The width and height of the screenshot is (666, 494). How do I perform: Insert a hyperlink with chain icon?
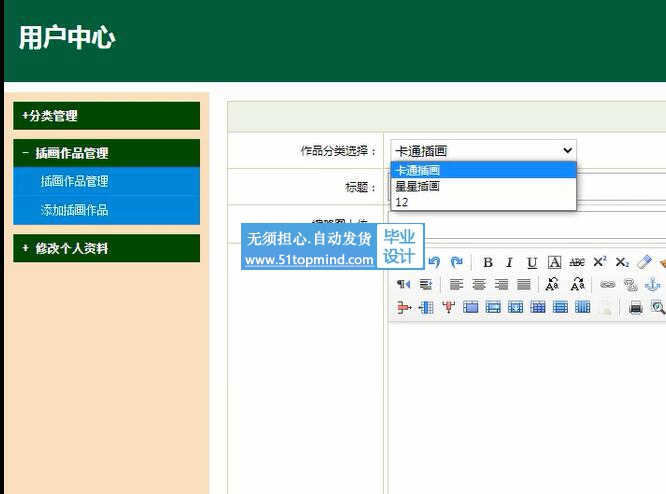(x=607, y=285)
